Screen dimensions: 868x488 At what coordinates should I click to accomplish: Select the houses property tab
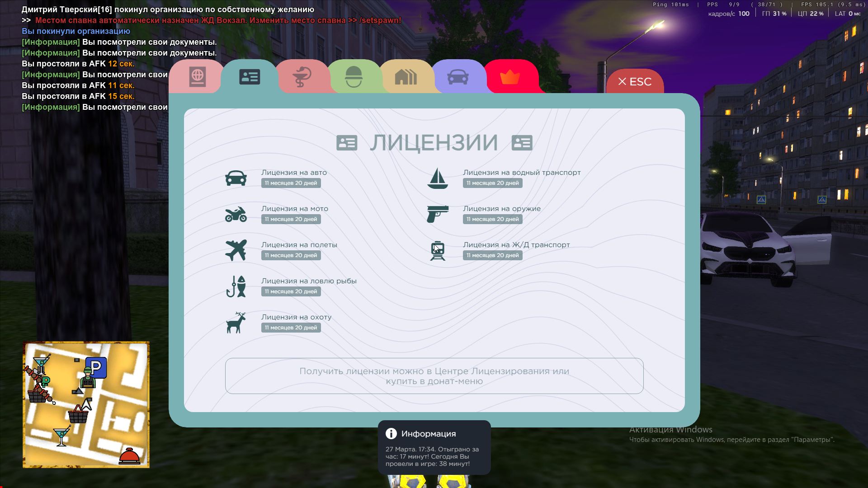pos(406,77)
